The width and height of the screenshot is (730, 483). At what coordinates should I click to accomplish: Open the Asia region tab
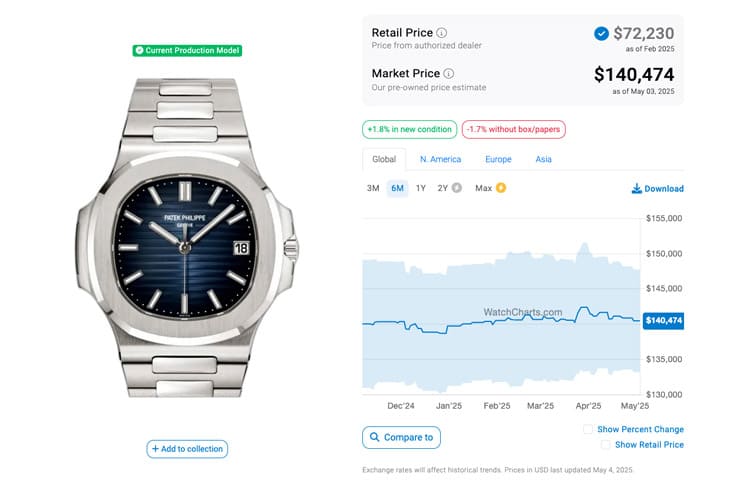pyautogui.click(x=543, y=159)
